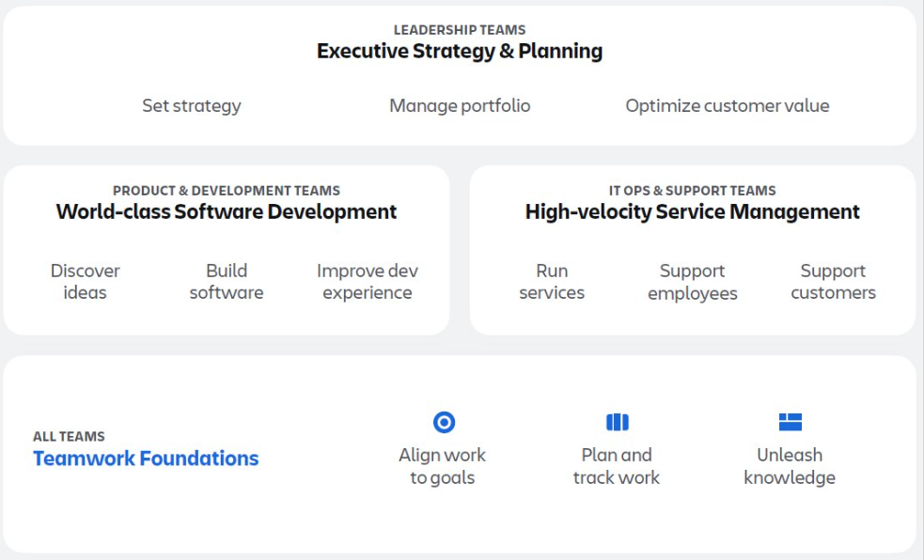
Task: Open Optimize customer value
Action: pyautogui.click(x=728, y=106)
